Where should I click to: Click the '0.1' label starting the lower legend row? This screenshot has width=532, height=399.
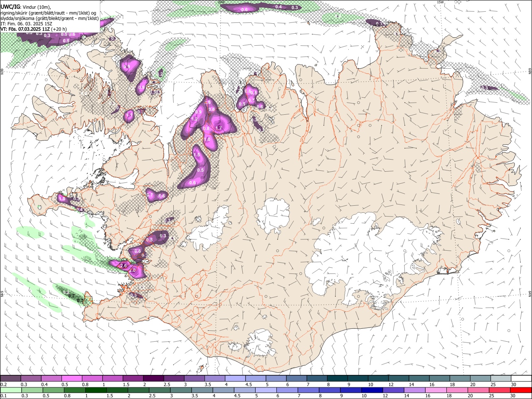[3, 396]
